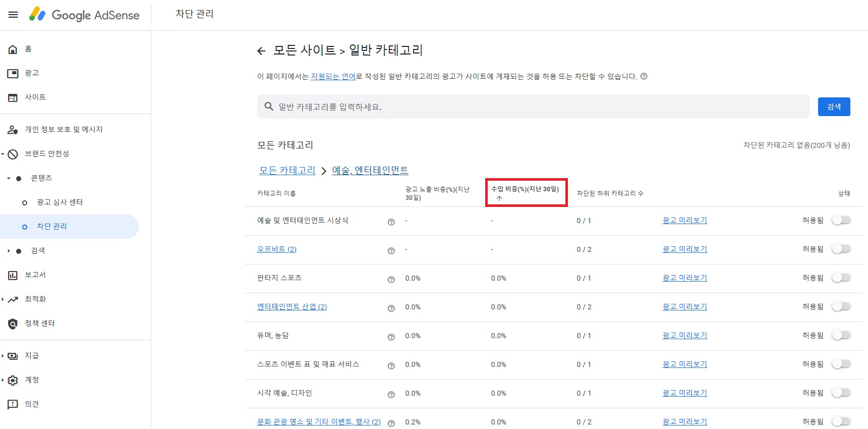The height and width of the screenshot is (429, 868).
Task: Click help icon for 엔터테인먼트 산업 row
Action: tap(391, 308)
